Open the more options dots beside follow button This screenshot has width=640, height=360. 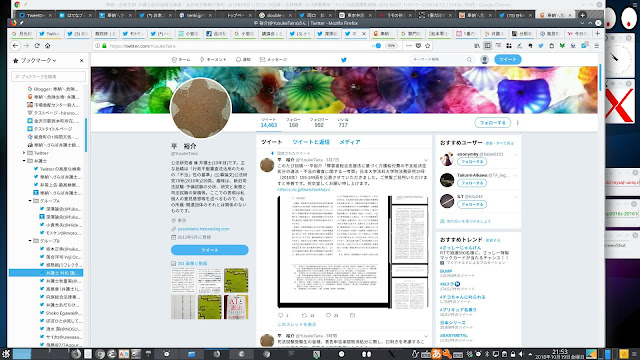tap(518, 122)
